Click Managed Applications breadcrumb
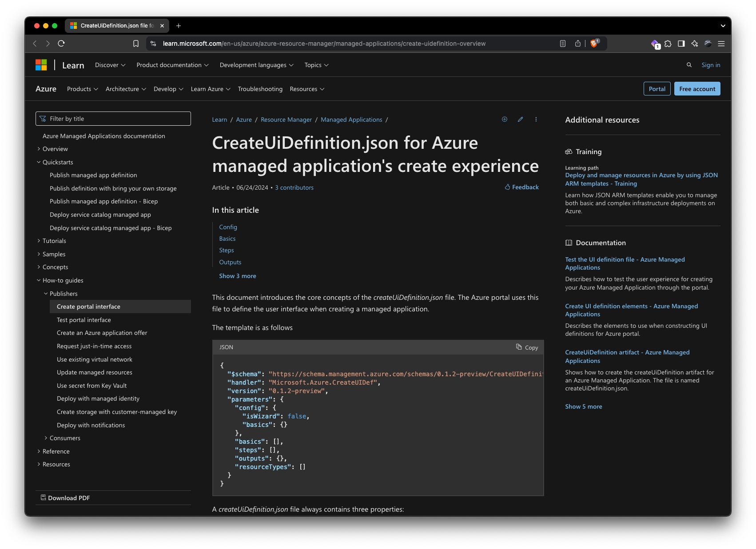The height and width of the screenshot is (549, 756). [351, 119]
